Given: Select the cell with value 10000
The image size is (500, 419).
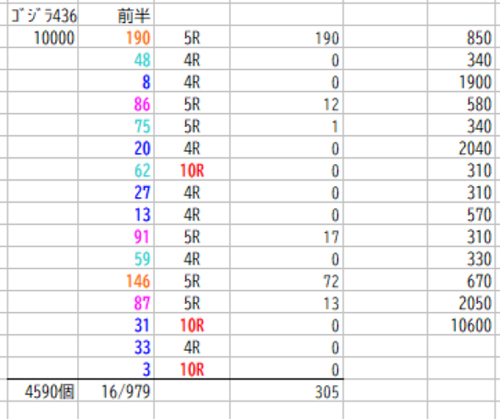Looking at the screenshot, I should tap(43, 37).
